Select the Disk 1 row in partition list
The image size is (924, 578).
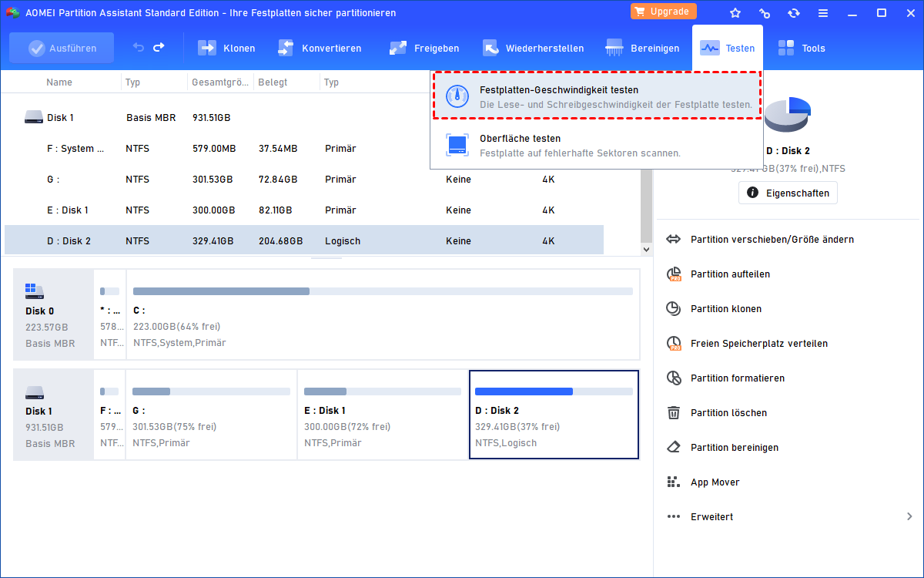[304, 118]
